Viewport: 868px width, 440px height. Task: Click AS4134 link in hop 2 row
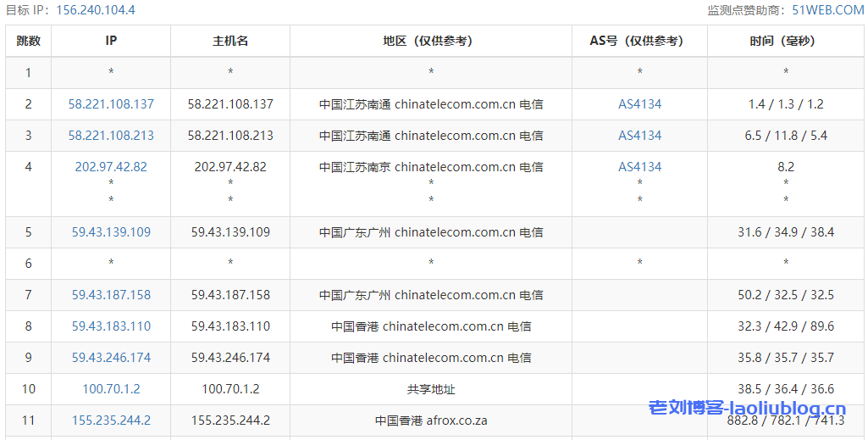[x=639, y=104]
